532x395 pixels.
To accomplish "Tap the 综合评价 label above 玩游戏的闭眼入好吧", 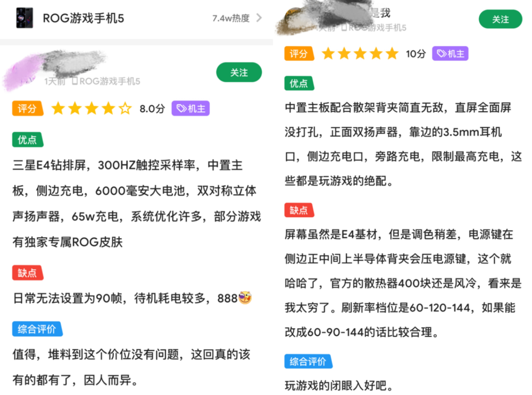I will [308, 361].
